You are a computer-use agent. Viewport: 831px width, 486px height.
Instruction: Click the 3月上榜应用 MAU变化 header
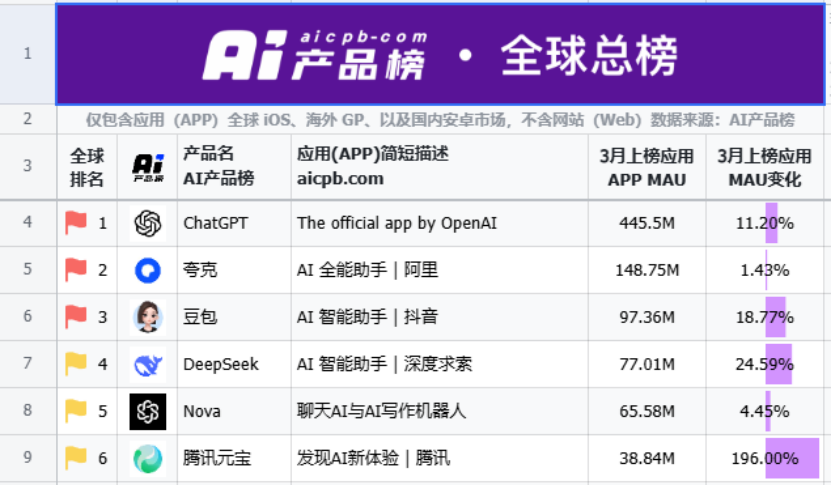pos(765,167)
